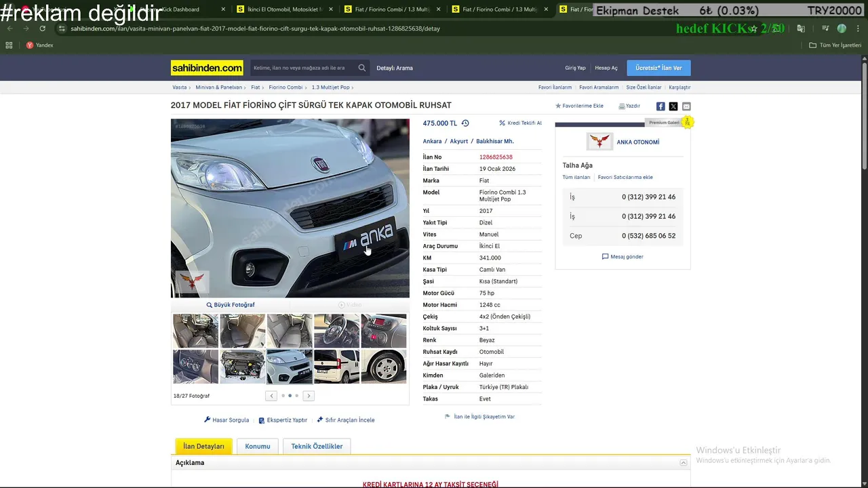Screen dimensions: 868x488
Task: Click the main Fiat front photo
Action: 290,208
